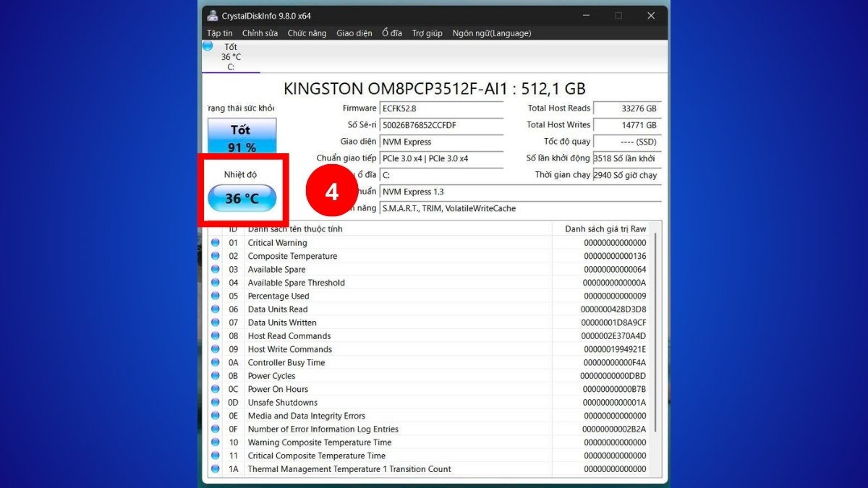Click the blue status orb on drive tab

(208, 46)
